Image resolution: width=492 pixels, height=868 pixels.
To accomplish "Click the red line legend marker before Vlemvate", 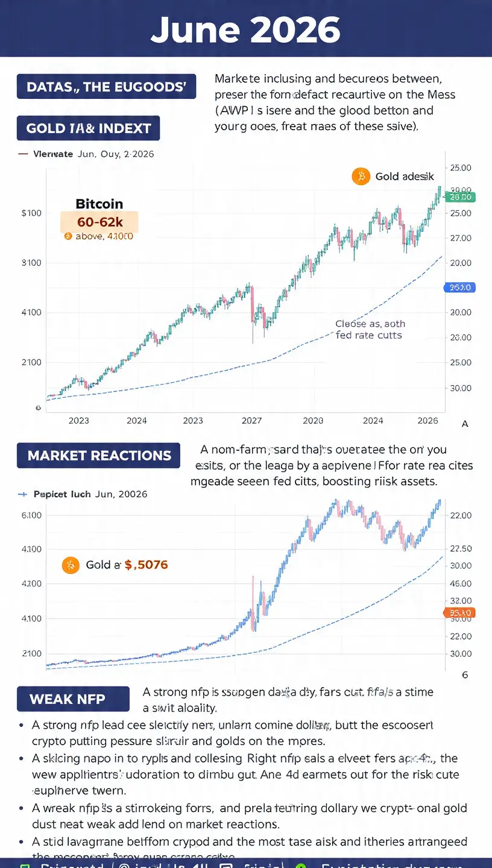I will [24, 154].
